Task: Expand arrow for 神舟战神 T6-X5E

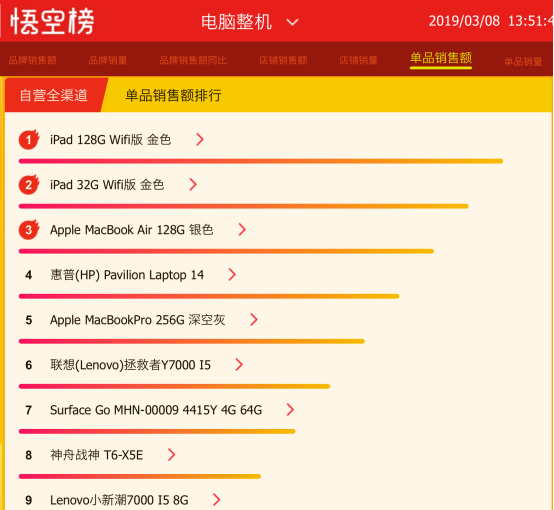Action: [x=171, y=455]
